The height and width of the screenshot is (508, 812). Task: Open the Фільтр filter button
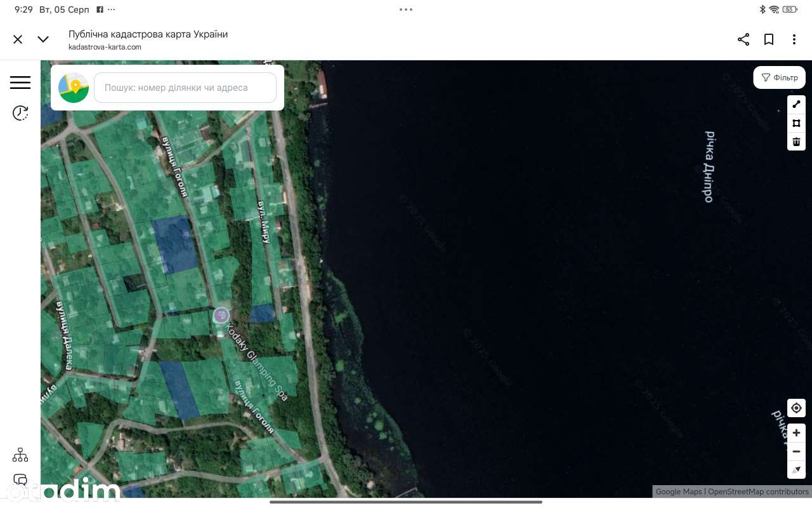click(780, 77)
